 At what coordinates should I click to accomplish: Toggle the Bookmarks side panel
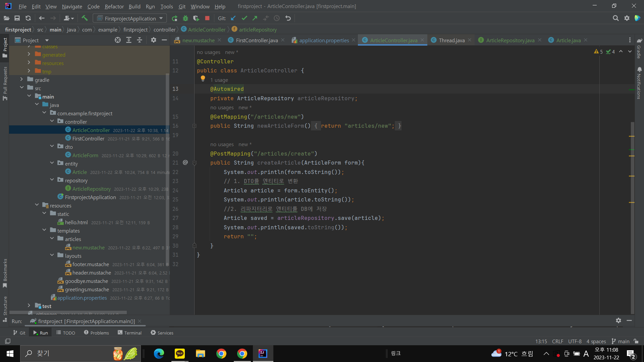coord(5,273)
